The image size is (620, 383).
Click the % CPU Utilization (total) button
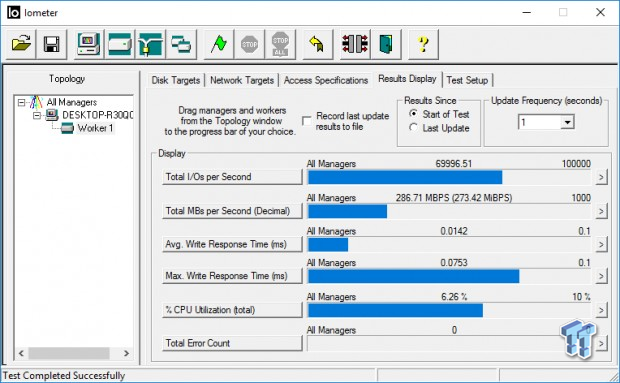[x=232, y=310]
